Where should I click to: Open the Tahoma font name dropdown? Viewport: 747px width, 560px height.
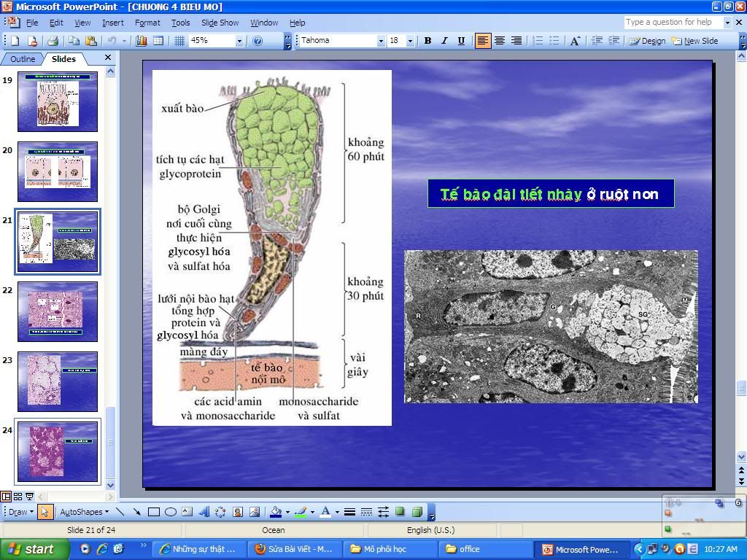[x=381, y=41]
